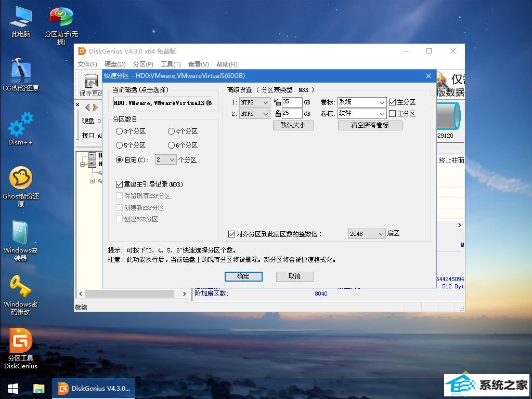Viewport: 532px width, 399px height.
Task: Collapse the disk tree node in DiskGenius
Action: [x=83, y=164]
